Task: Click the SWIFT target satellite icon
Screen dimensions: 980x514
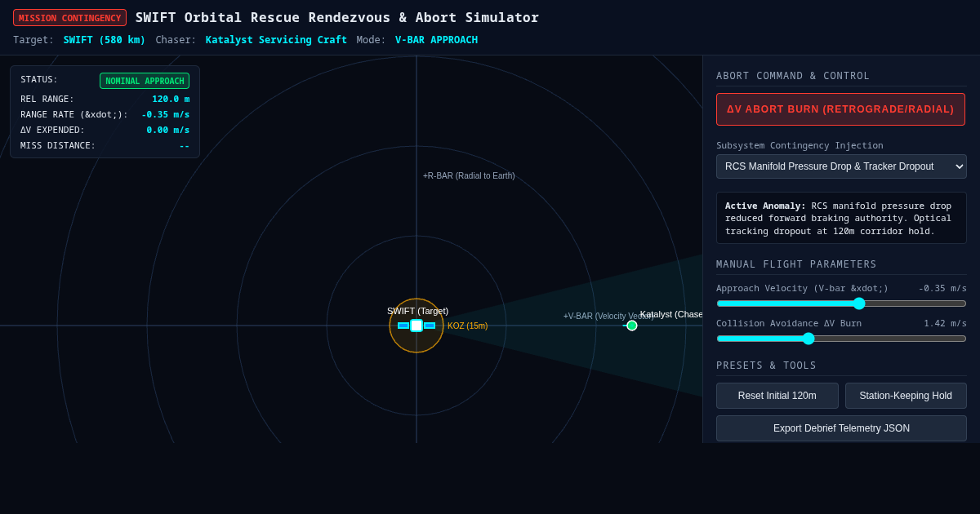Action: pos(416,326)
